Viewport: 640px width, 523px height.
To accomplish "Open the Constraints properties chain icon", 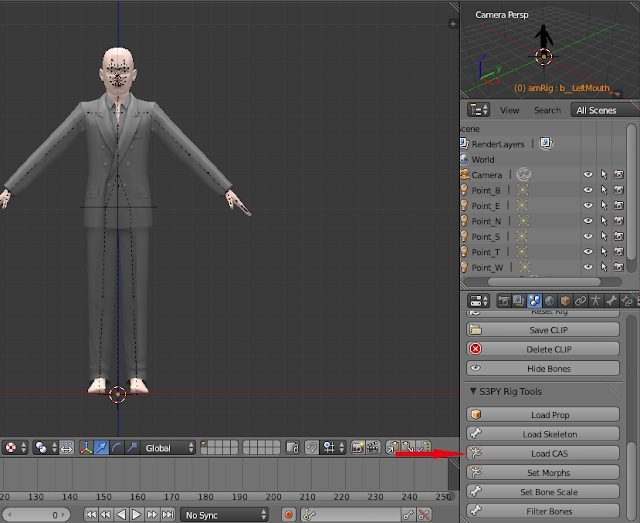I will coord(580,300).
